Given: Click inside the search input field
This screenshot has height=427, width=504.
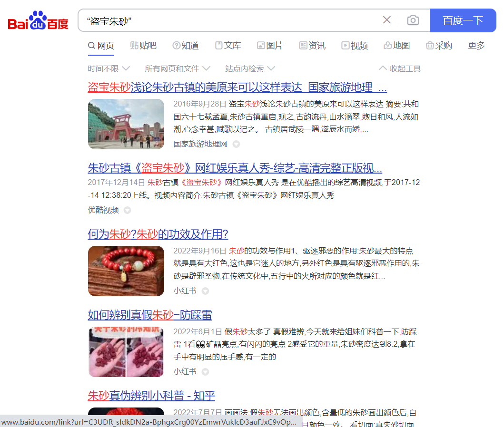Looking at the screenshot, I should point(228,21).
